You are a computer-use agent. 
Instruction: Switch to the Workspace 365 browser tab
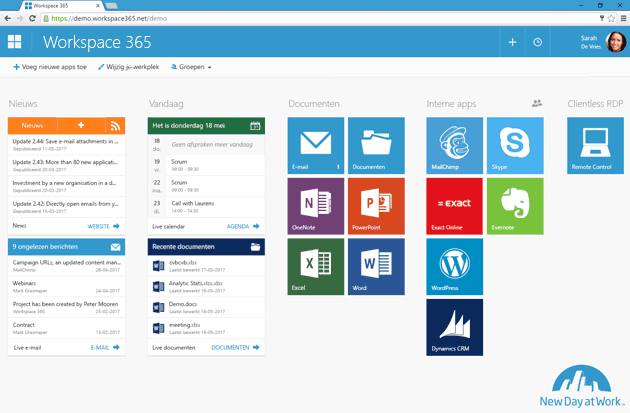tap(62, 6)
